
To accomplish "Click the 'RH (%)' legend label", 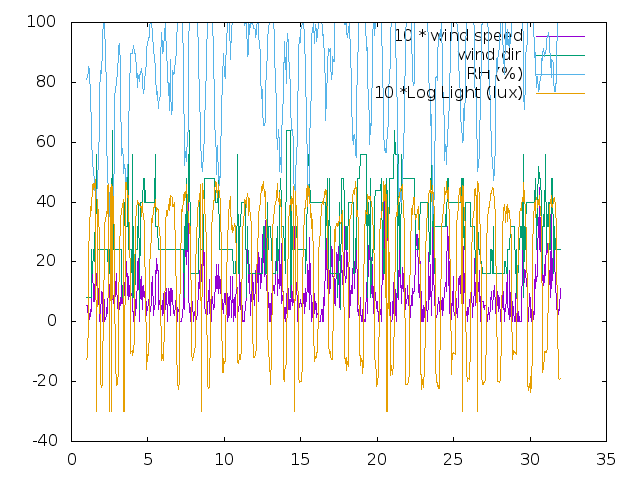I will tap(495, 74).
